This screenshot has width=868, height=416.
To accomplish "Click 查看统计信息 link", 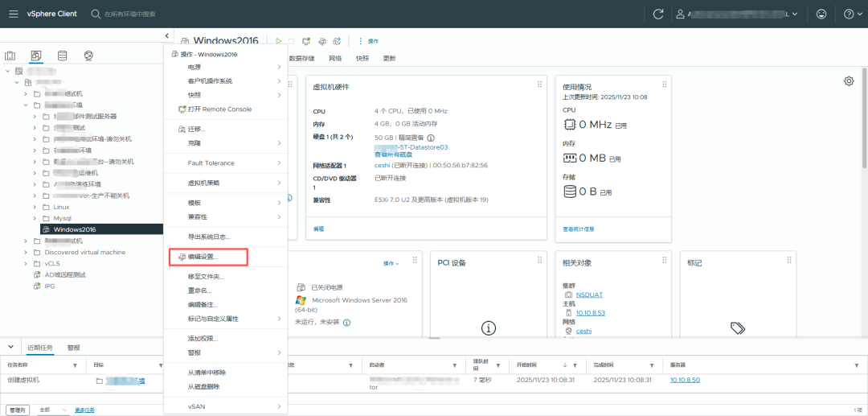I will [x=579, y=229].
